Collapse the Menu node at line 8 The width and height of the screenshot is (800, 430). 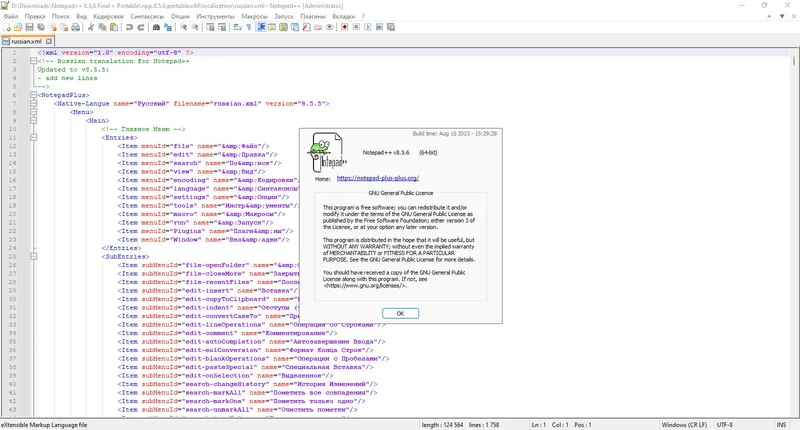pyautogui.click(x=33, y=112)
